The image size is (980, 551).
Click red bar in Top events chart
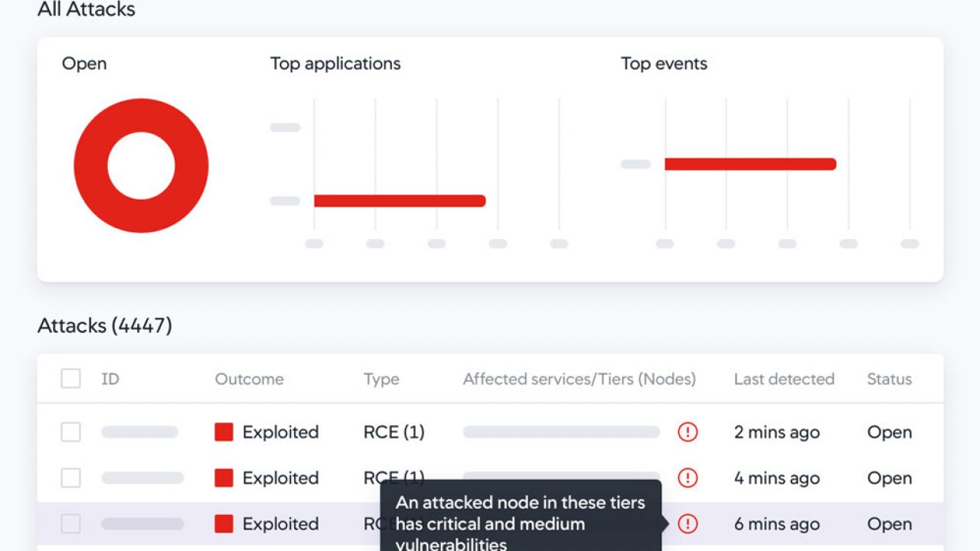pyautogui.click(x=750, y=164)
